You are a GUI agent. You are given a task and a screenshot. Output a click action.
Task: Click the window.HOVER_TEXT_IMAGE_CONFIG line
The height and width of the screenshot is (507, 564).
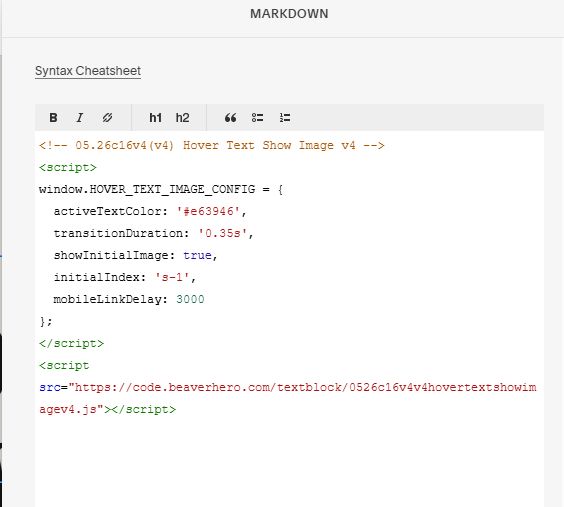(161, 189)
